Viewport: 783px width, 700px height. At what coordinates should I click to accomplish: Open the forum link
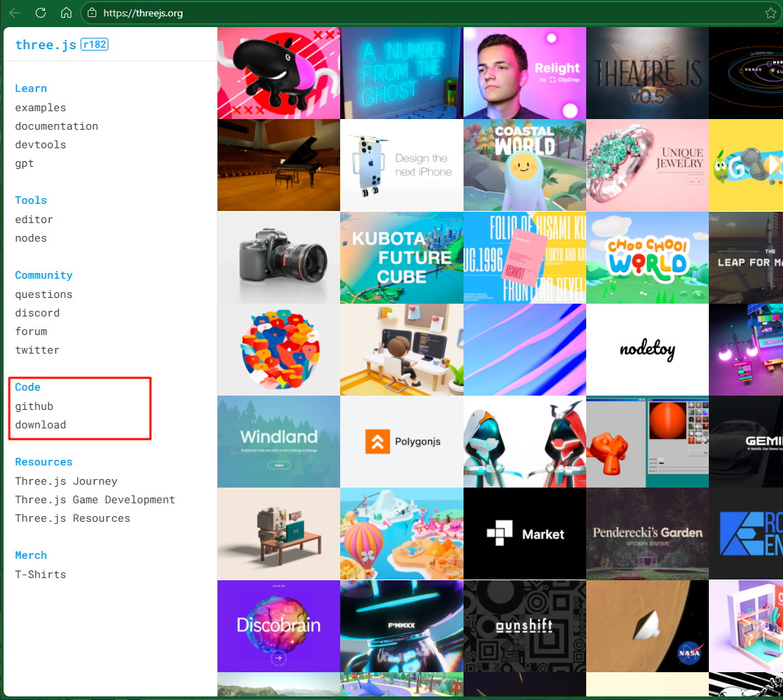(31, 331)
